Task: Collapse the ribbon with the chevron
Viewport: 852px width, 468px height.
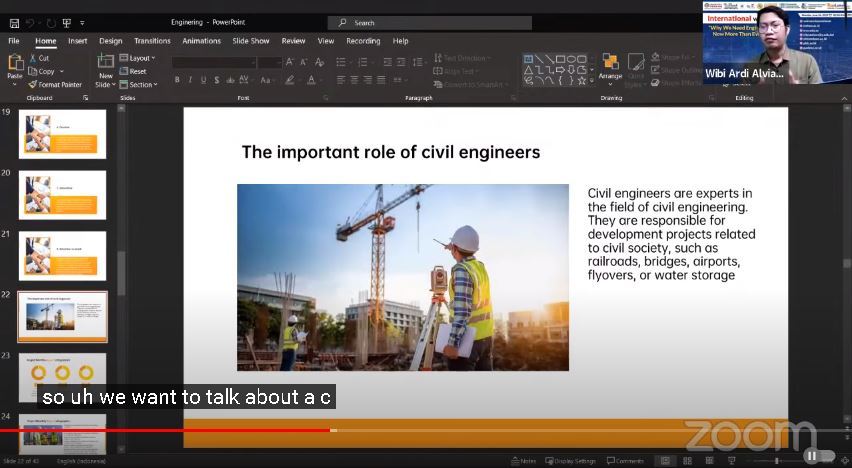Action: [x=844, y=98]
